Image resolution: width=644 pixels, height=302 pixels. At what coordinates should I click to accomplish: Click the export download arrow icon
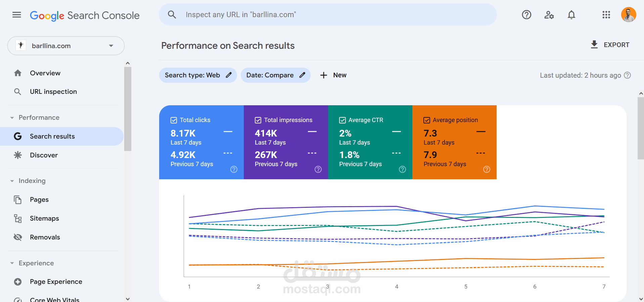[594, 45]
